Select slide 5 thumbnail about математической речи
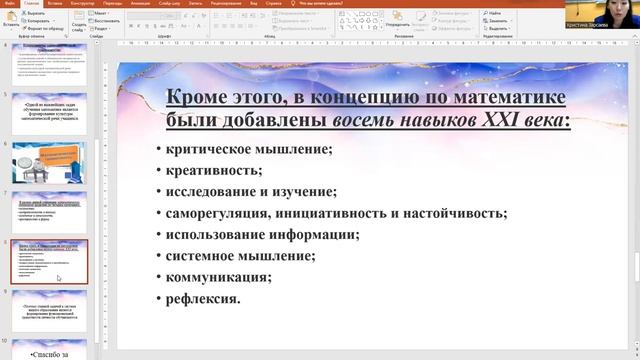Image resolution: width=640 pixels, height=360 pixels. (49, 113)
